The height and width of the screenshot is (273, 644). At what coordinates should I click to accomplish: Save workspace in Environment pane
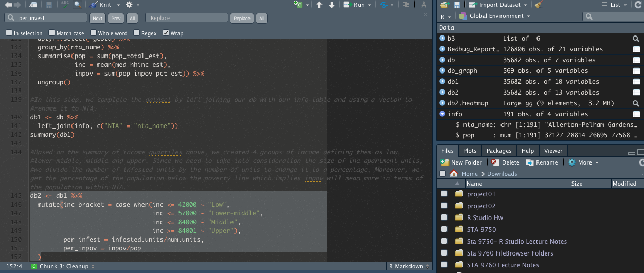click(457, 5)
